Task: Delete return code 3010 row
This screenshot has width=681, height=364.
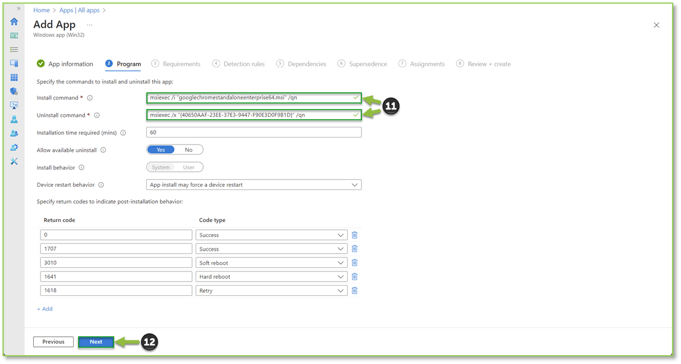Action: [354, 263]
